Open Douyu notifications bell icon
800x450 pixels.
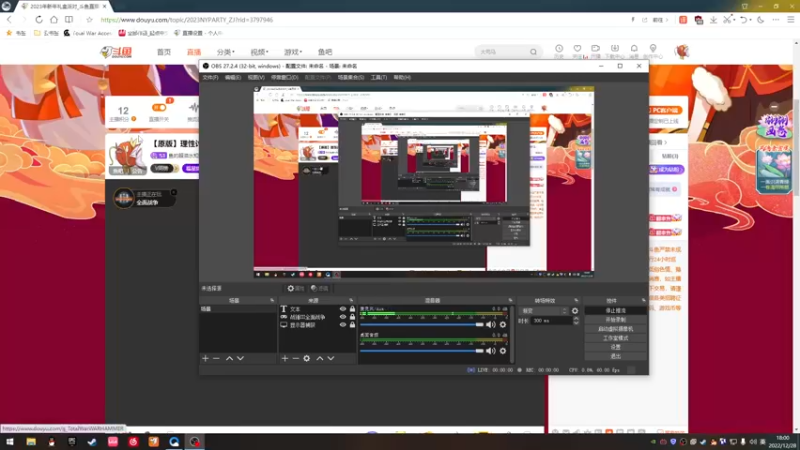(634, 48)
